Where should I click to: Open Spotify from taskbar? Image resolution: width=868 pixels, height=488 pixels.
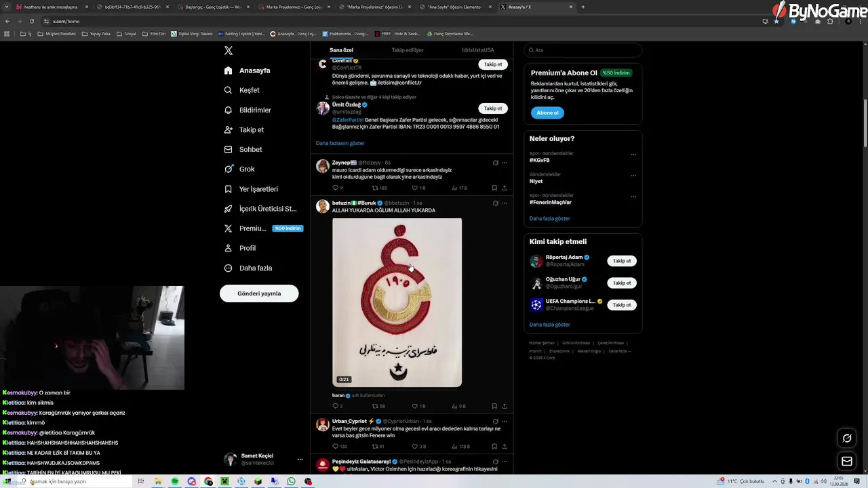pyautogui.click(x=175, y=481)
